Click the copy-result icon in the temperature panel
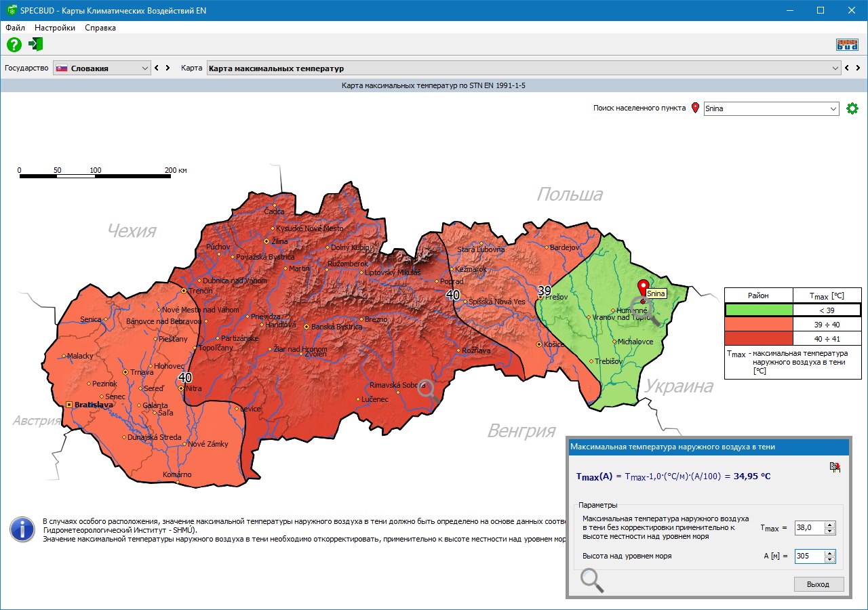 835,467
